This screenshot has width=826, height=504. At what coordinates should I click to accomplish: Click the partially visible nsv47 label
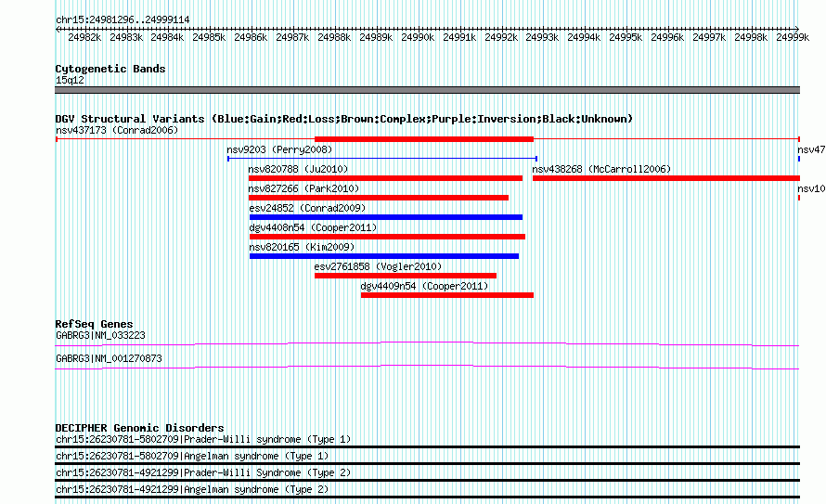pos(811,149)
